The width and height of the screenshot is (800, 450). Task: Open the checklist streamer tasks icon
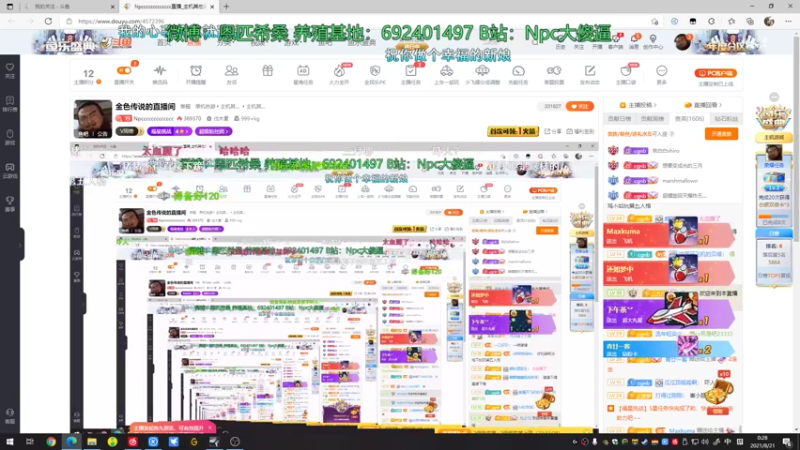411,70
